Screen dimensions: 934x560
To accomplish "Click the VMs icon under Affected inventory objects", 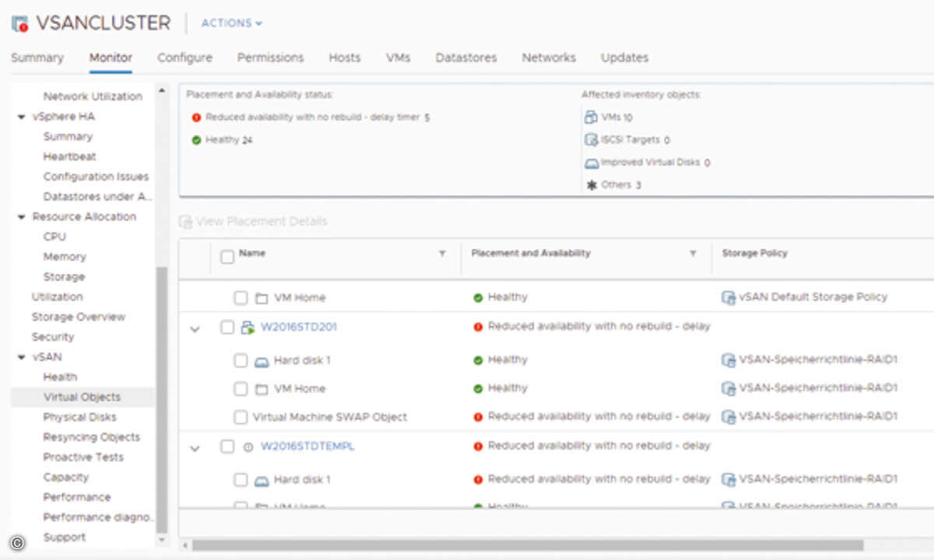I will point(591,117).
